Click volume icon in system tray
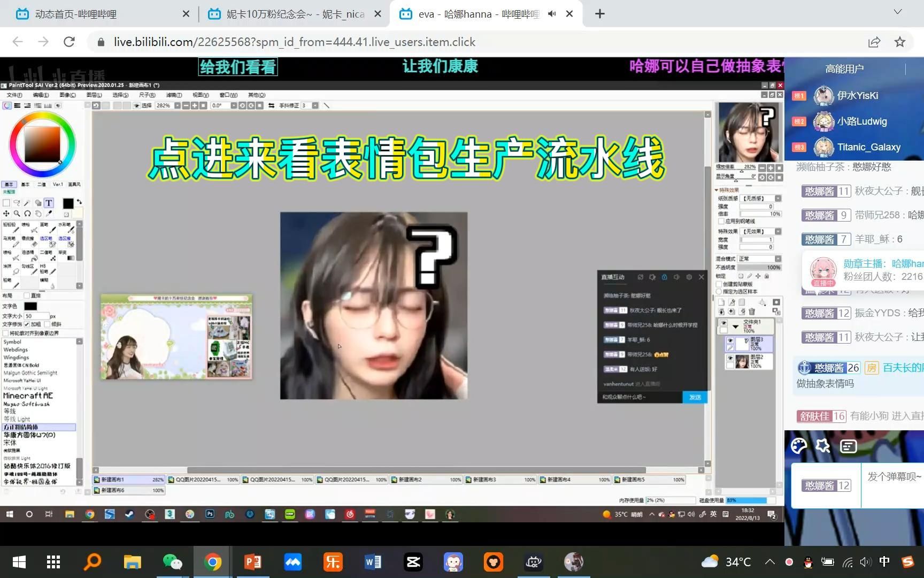This screenshot has height=578, width=924. pyautogui.click(x=865, y=562)
